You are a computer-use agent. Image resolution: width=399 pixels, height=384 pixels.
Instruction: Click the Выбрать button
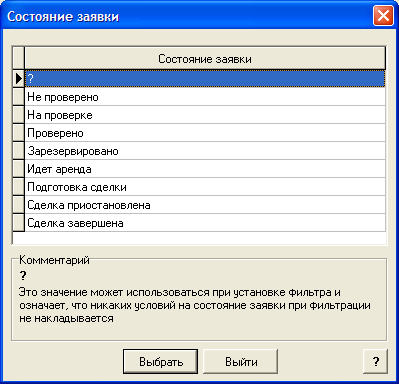(160, 361)
